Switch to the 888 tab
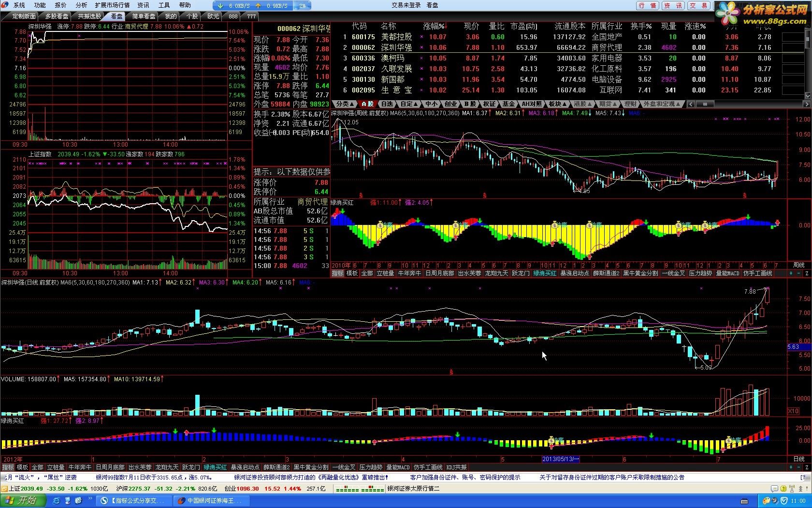 click(233, 16)
